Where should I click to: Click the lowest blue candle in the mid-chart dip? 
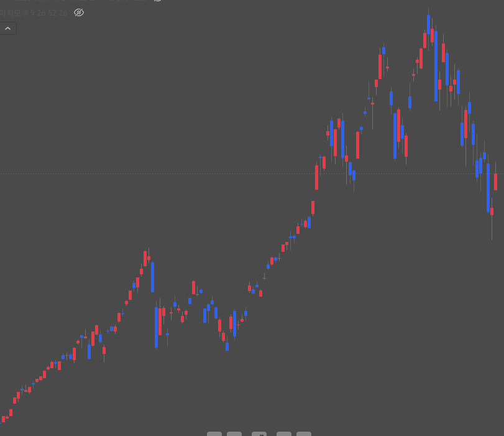(227, 346)
